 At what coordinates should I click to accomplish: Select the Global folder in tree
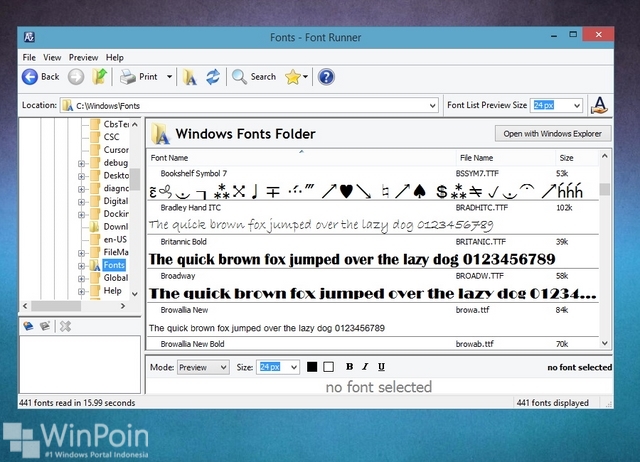(x=116, y=278)
